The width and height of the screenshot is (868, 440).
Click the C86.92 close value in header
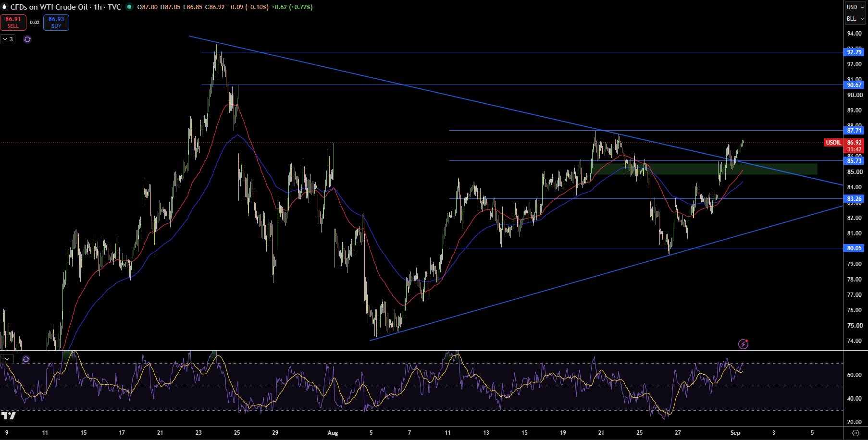pyautogui.click(x=215, y=7)
